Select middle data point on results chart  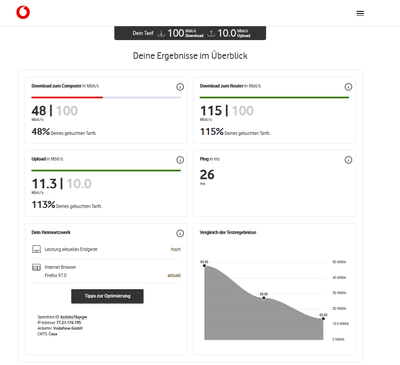pos(264,298)
